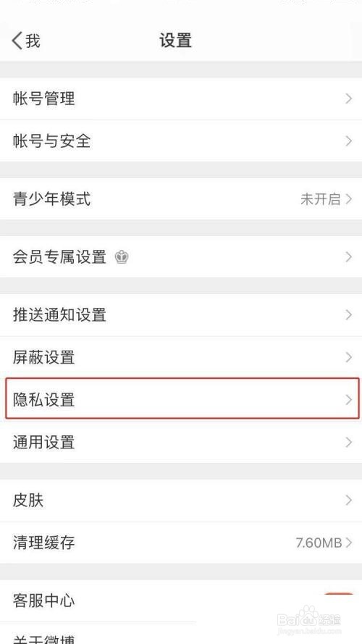Open the 客服中心 entry
This screenshot has width=362, height=644.
coord(181,601)
